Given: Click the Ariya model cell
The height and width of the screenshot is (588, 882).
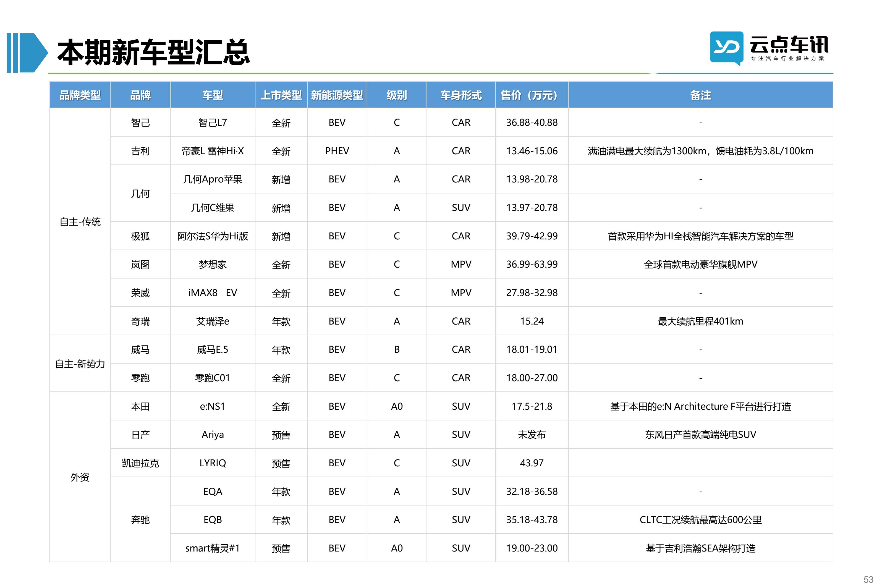Looking at the screenshot, I should (x=213, y=435).
